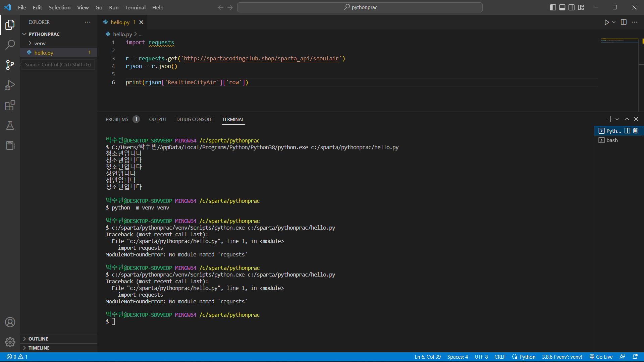
Task: Switch to the DEBUG CONSOLE tab
Action: pos(194,119)
